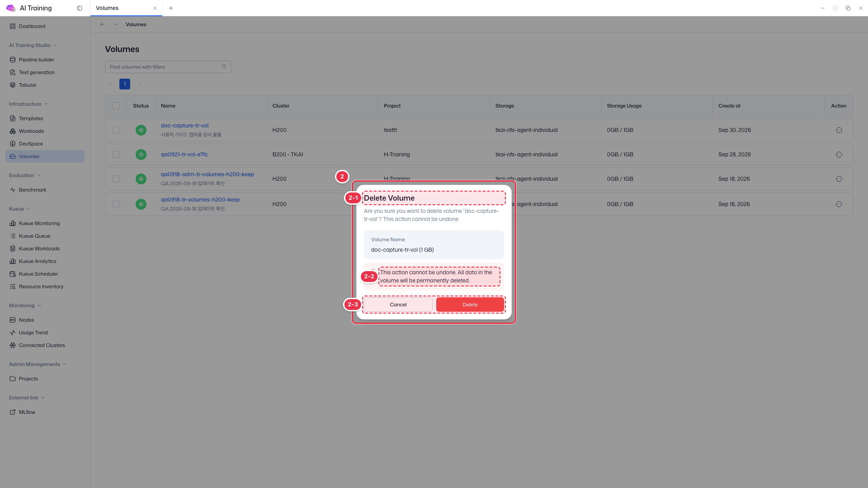Click the Find volumes search field
Screen dimensions: 868x488
coord(168,67)
